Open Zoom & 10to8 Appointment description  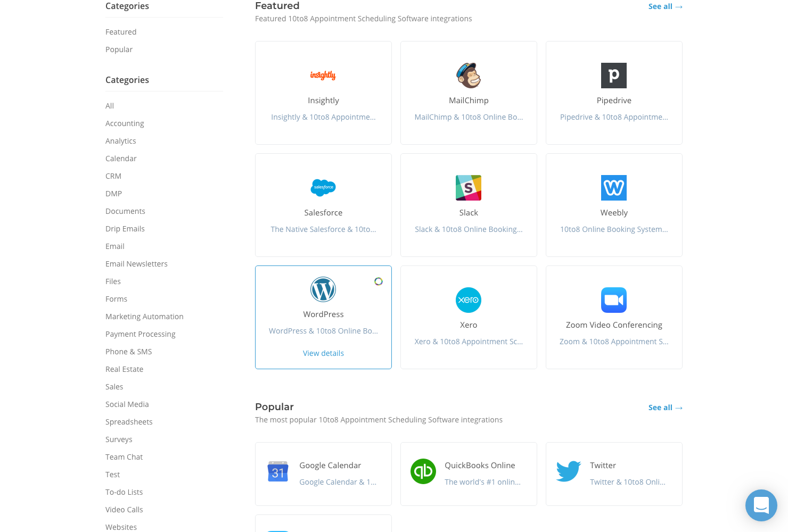[x=614, y=342]
